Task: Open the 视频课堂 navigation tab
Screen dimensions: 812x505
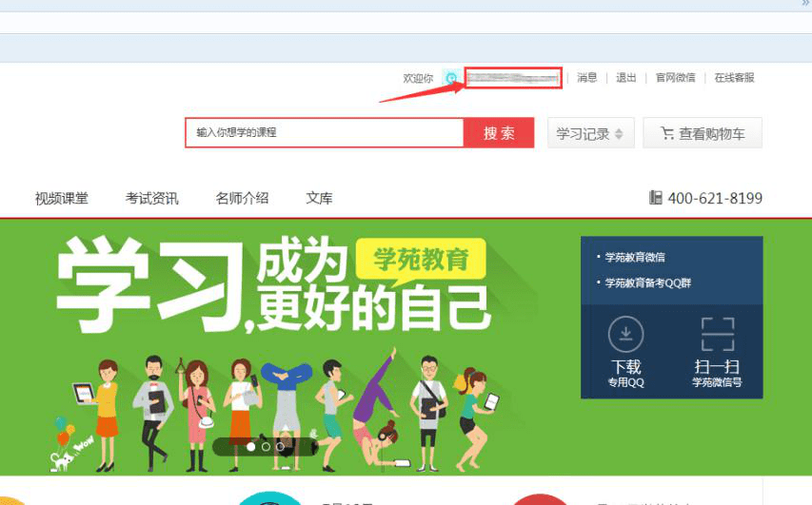Action: [x=62, y=198]
